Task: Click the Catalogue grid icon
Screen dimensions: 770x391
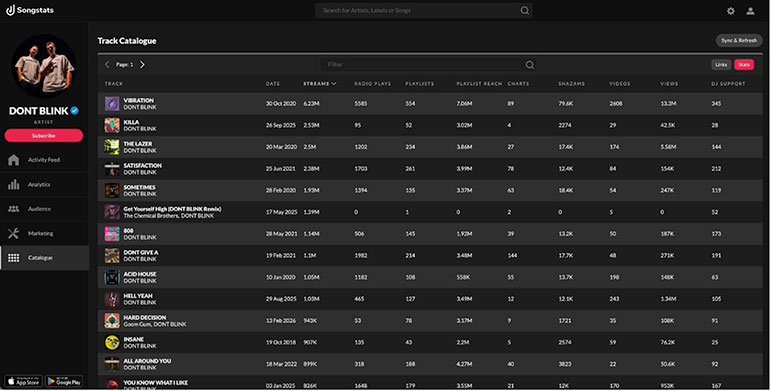Action: [x=14, y=258]
